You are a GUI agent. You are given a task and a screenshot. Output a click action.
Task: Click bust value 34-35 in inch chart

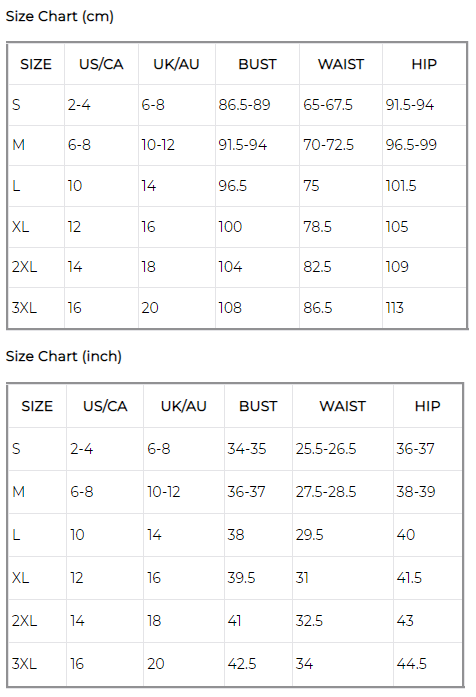[247, 449]
